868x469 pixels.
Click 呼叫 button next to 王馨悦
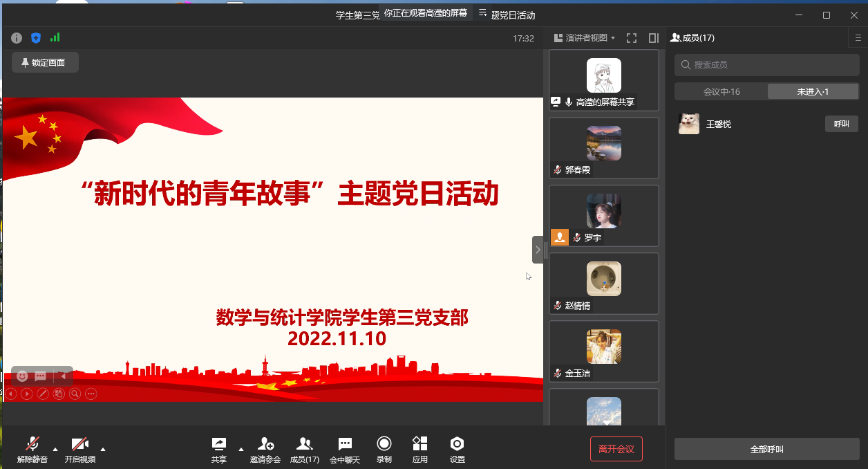tap(841, 124)
